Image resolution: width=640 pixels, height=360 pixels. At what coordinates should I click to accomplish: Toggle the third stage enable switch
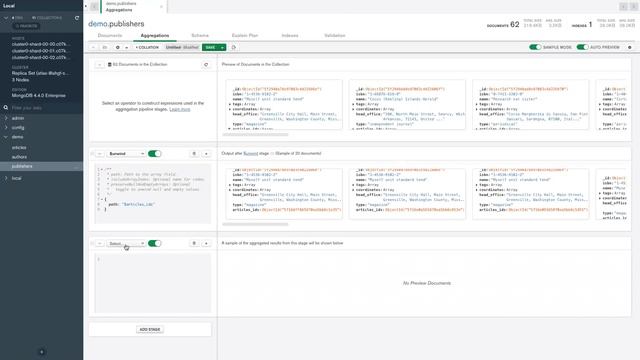click(x=154, y=244)
